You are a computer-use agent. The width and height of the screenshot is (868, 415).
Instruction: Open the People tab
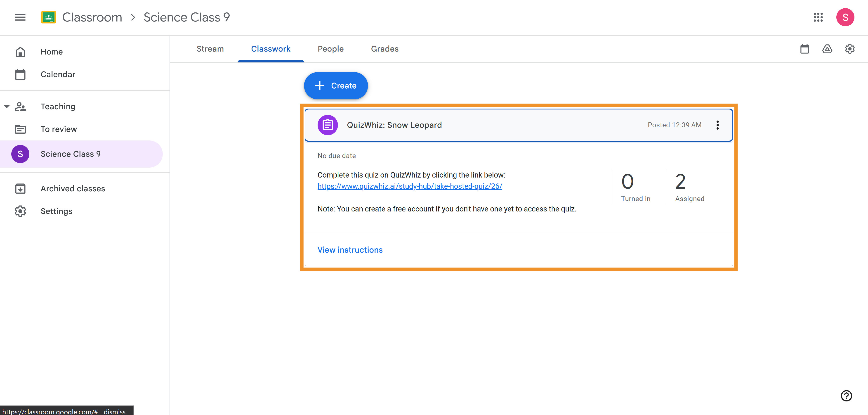330,49
